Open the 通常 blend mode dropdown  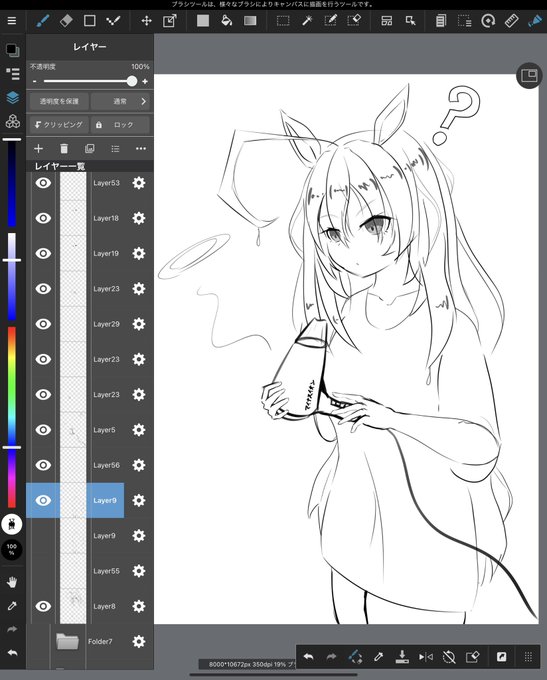click(120, 101)
